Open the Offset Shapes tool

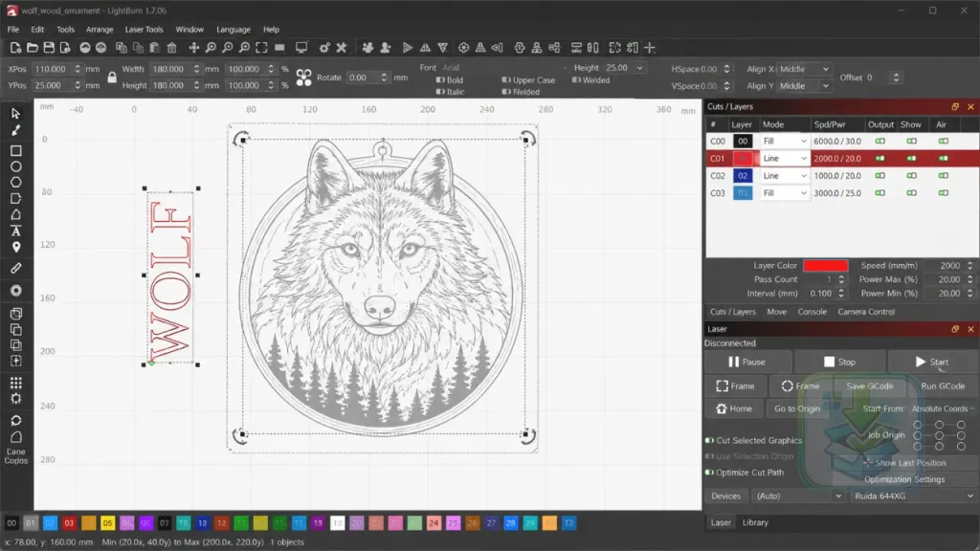pyautogui.click(x=15, y=291)
